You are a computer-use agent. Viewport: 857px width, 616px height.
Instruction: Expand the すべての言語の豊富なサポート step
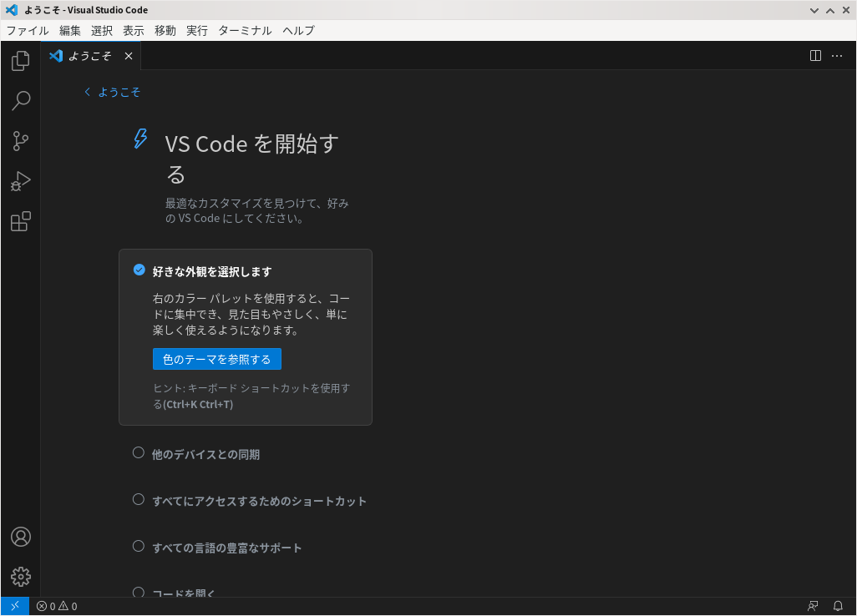coord(227,548)
